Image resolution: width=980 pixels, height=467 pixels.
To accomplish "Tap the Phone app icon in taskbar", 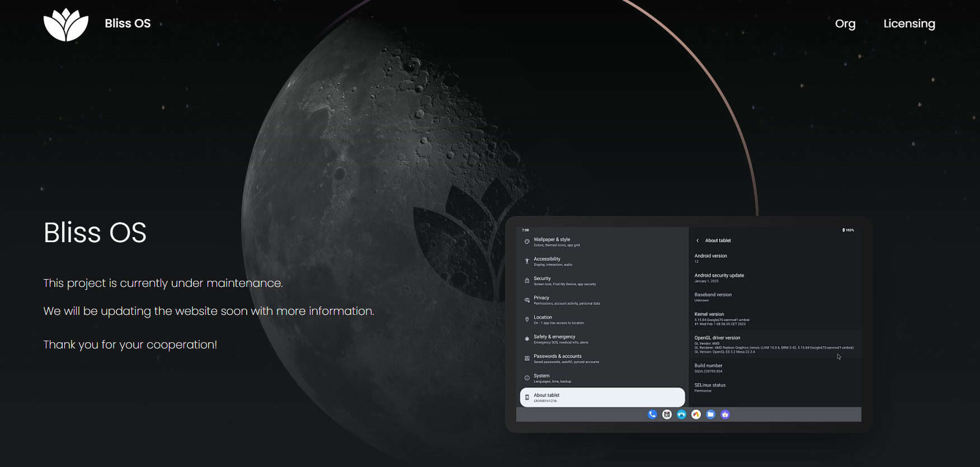I will click(652, 414).
